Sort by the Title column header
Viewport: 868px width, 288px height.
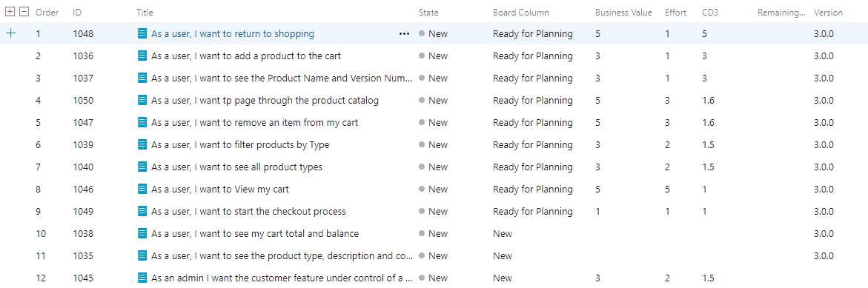click(145, 12)
